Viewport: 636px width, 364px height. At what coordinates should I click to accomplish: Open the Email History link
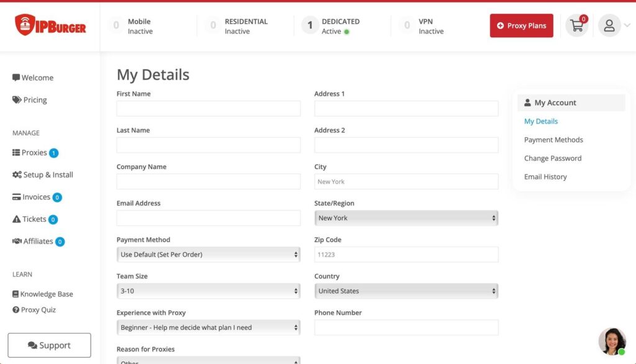tap(545, 176)
